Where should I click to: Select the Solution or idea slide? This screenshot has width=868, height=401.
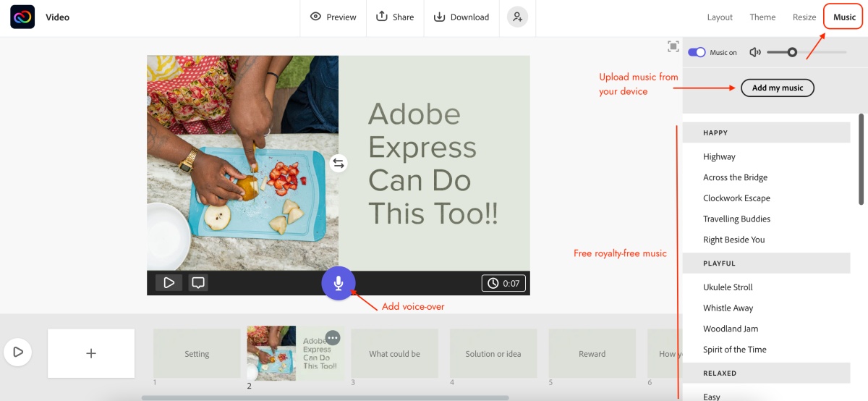coord(493,353)
